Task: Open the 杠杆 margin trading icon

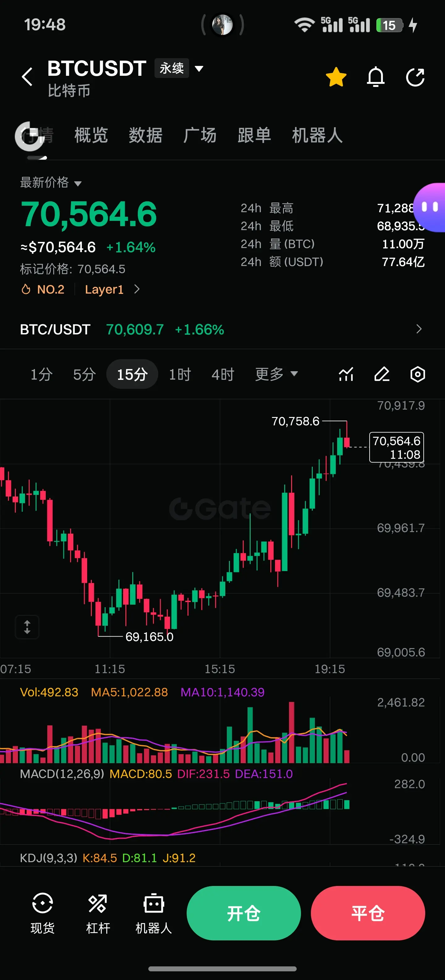Action: point(98,913)
